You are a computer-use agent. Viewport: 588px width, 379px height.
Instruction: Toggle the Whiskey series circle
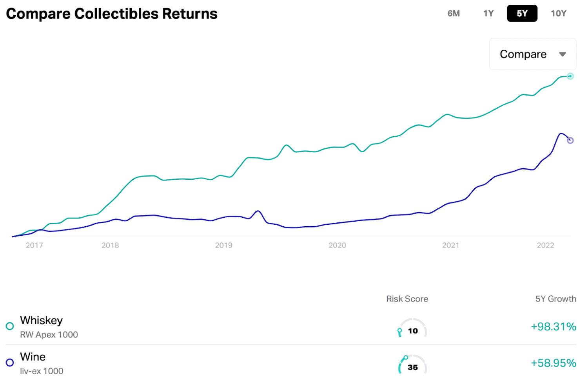pos(10,326)
